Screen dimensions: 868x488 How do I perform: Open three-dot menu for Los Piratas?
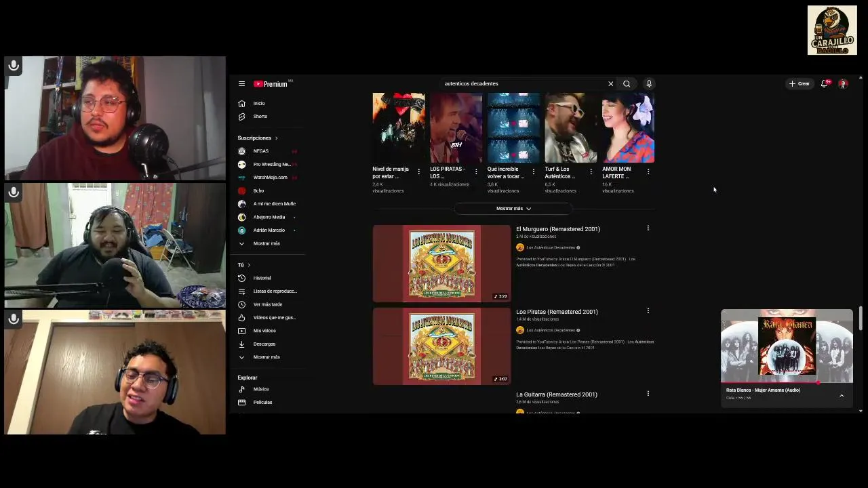coord(648,311)
